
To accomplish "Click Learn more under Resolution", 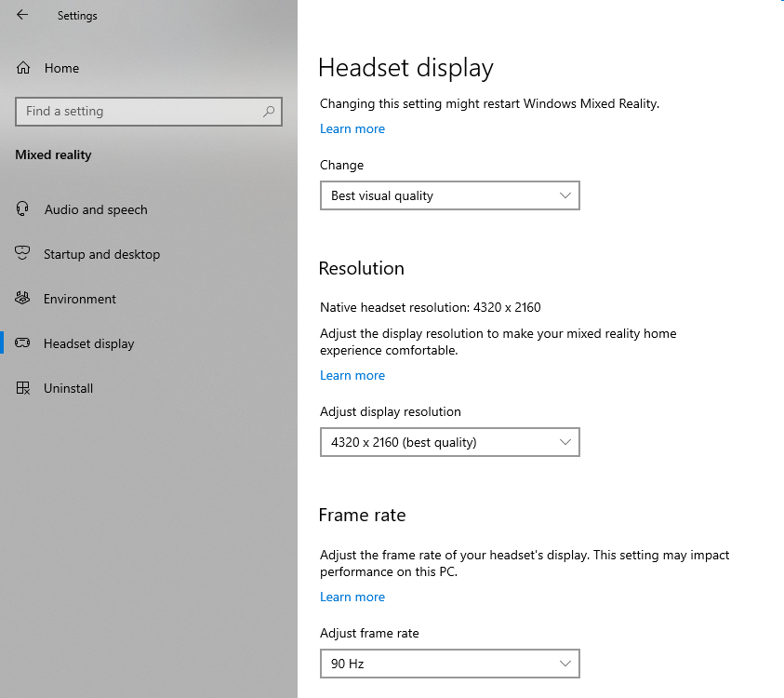I will [352, 375].
